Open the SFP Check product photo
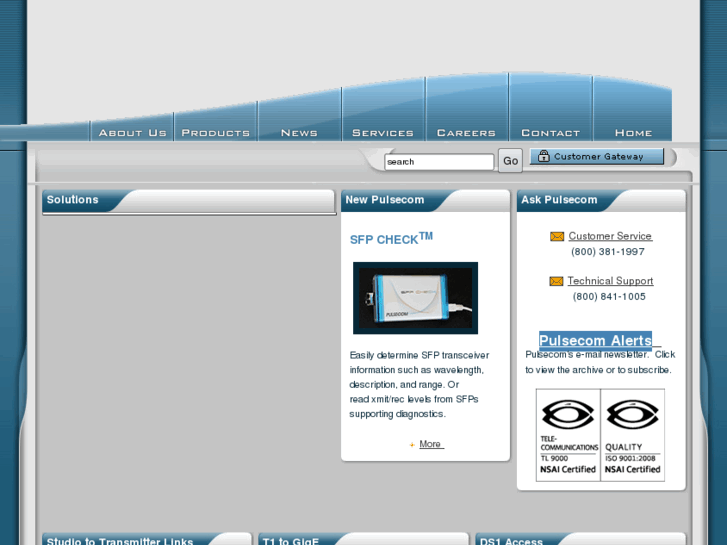This screenshot has height=545, width=727. point(415,298)
